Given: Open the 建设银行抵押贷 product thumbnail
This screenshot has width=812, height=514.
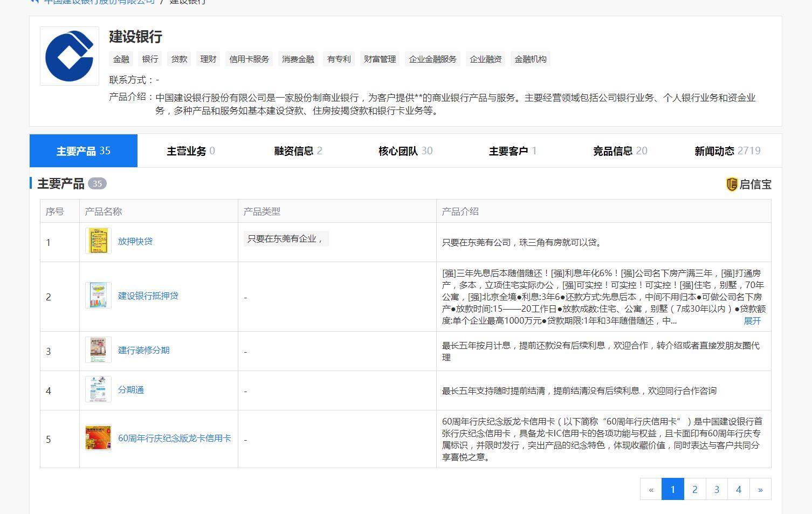Looking at the screenshot, I should [98, 295].
